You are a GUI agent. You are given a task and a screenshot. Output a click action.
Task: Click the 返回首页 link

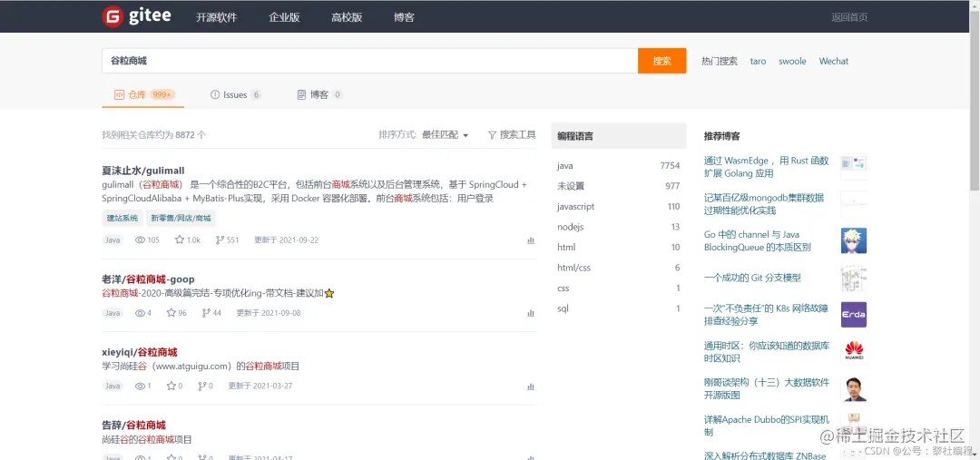click(x=849, y=17)
